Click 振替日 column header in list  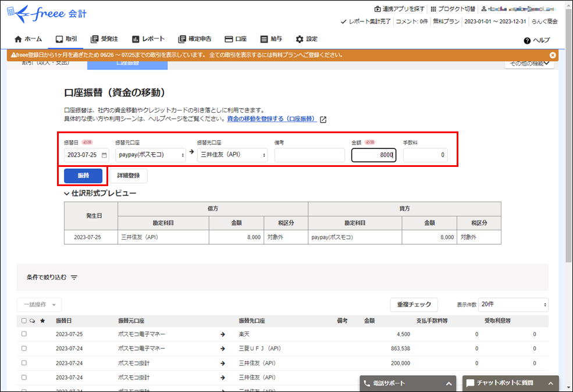(x=64, y=321)
